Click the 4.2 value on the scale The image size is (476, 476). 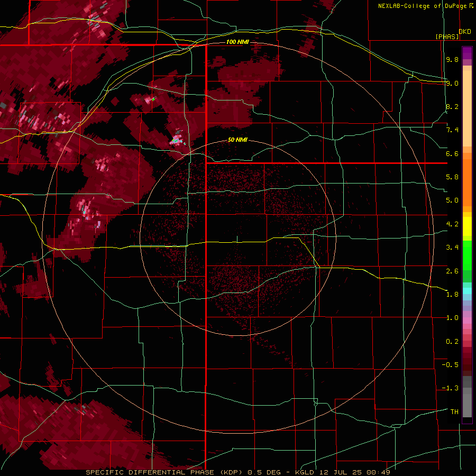[452, 224]
